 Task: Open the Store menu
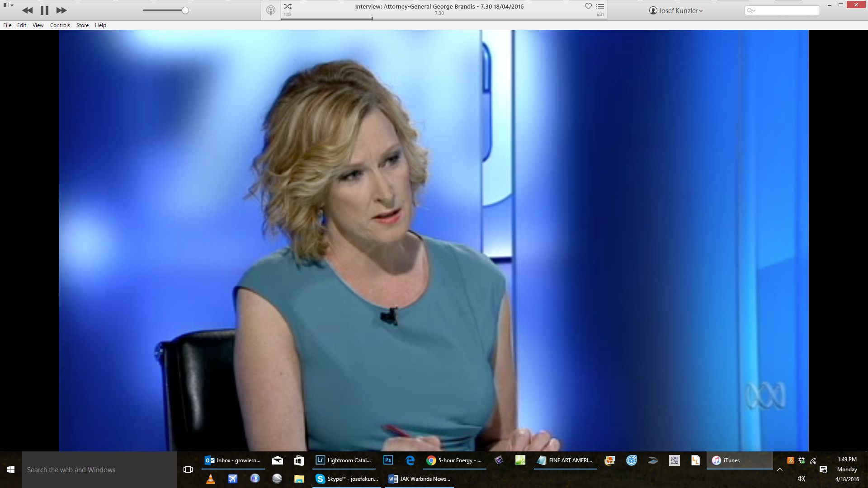(82, 25)
